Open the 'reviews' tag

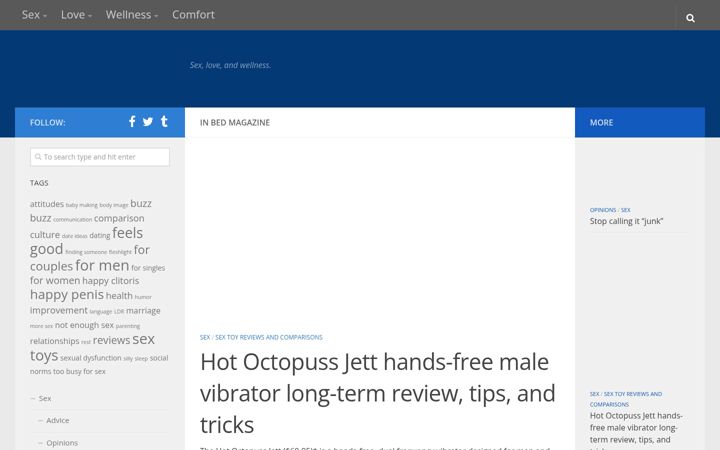(111, 340)
